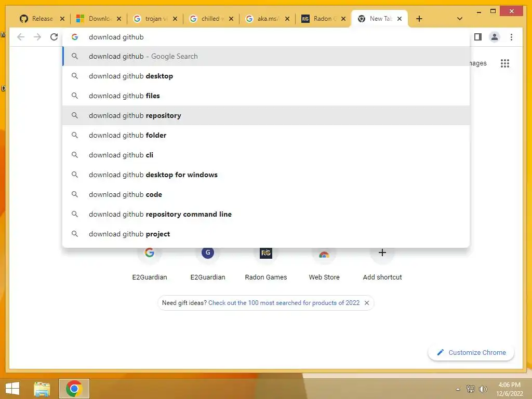Select 'download github repository' suggestion

[x=266, y=115]
